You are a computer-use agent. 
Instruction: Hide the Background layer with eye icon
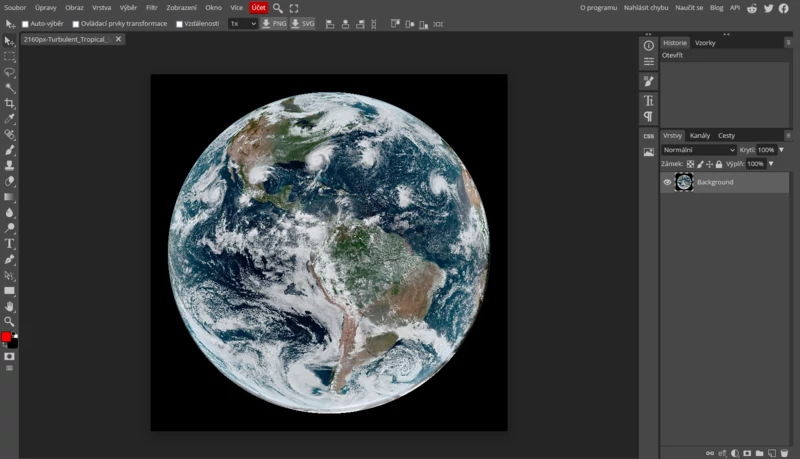coord(667,182)
